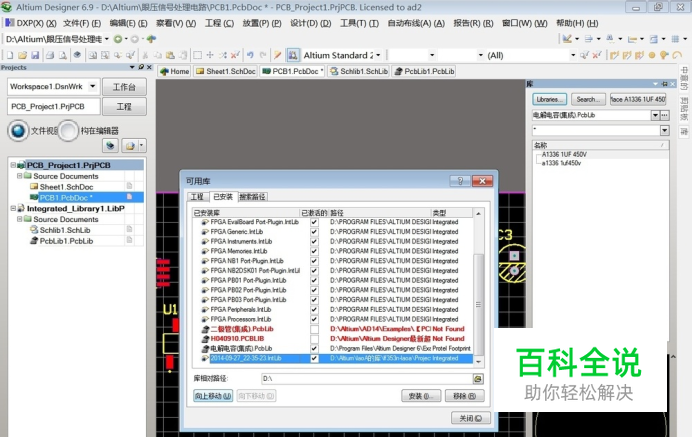Screen dimensions: 692x437
Task: Switch to the 搜索路径 tab in dialog
Action: point(252,197)
